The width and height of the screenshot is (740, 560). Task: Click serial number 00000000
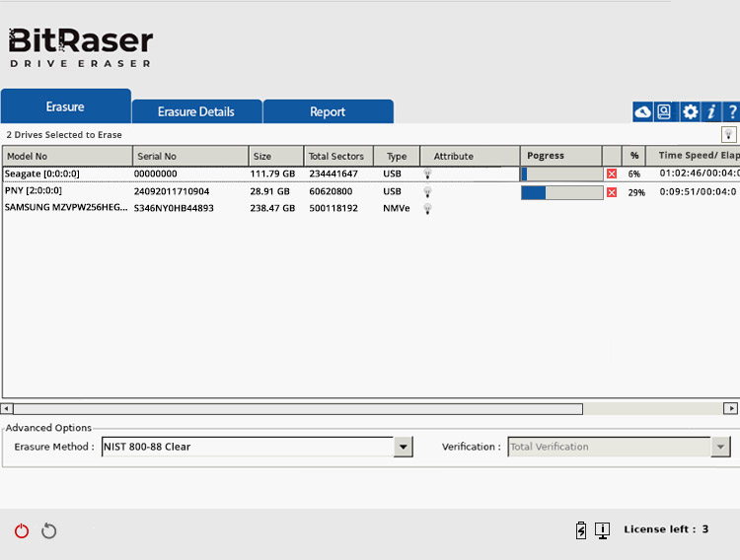point(155,175)
